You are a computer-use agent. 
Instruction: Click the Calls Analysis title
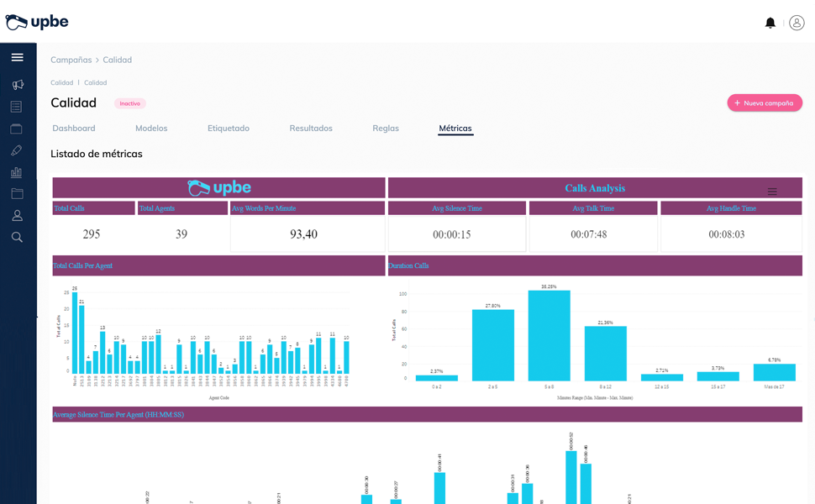(595, 188)
